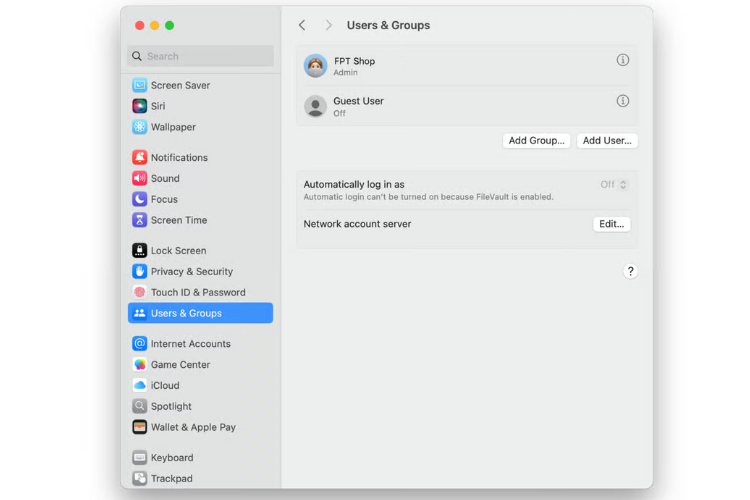Close the System Settings window
Image resolution: width=750 pixels, height=500 pixels.
point(140,25)
